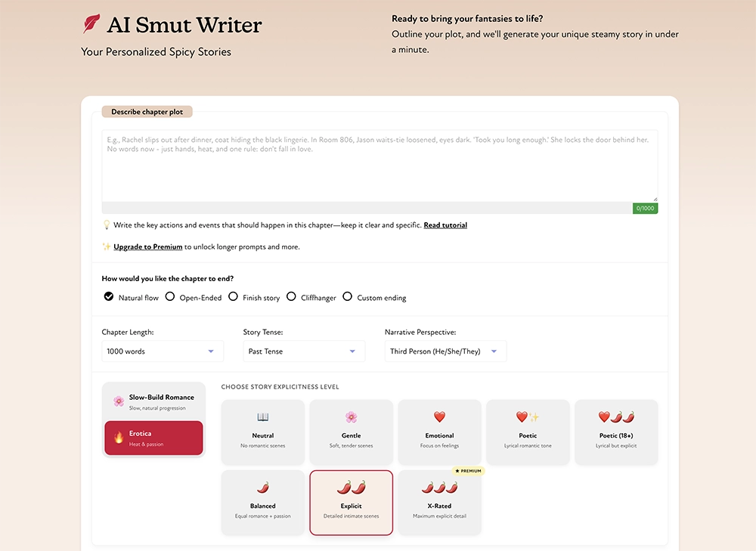
Task: Select the Natural flow ending option
Action: pos(109,297)
